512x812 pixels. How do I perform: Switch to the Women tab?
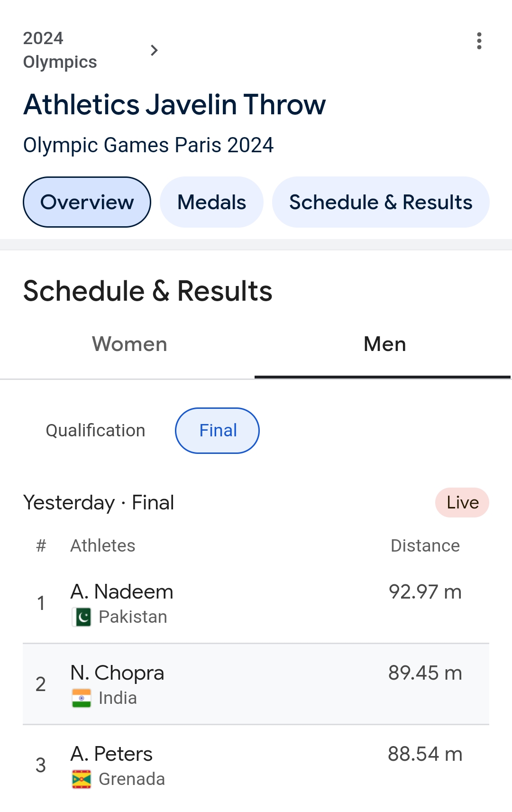pyautogui.click(x=129, y=344)
